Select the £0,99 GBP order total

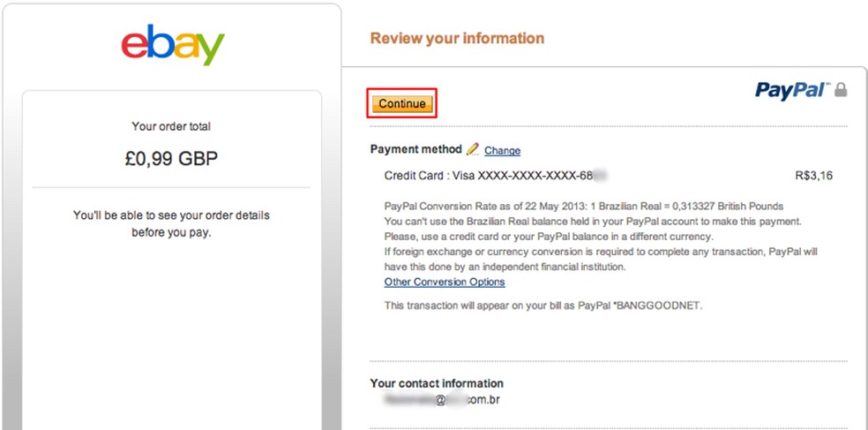tap(171, 159)
